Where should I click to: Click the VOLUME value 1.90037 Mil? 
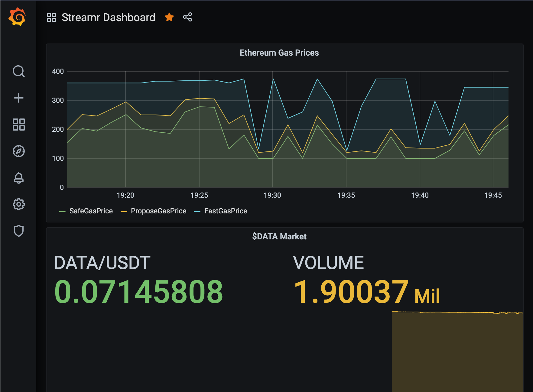366,292
